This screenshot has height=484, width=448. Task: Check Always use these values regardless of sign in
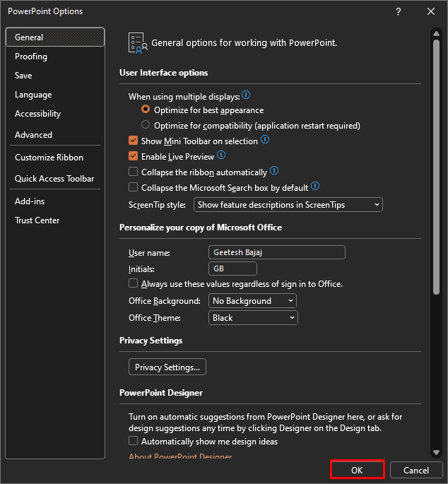pyautogui.click(x=133, y=283)
